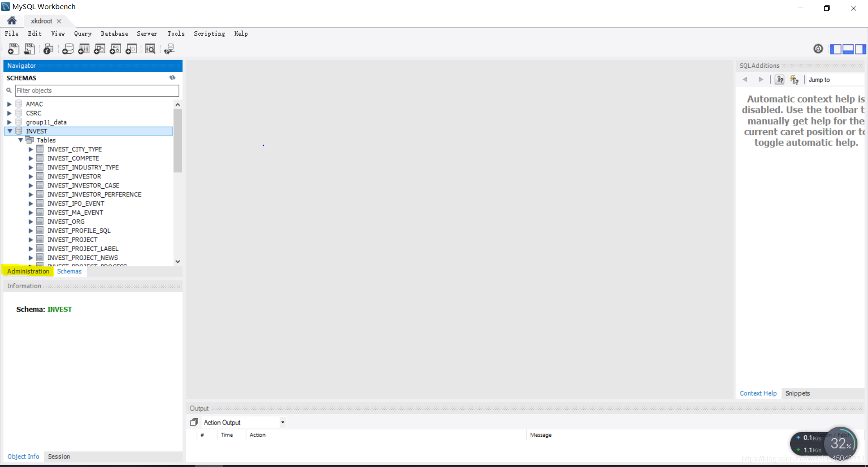Switch to the Object Info tab
This screenshot has height=467, width=868.
[x=24, y=457]
